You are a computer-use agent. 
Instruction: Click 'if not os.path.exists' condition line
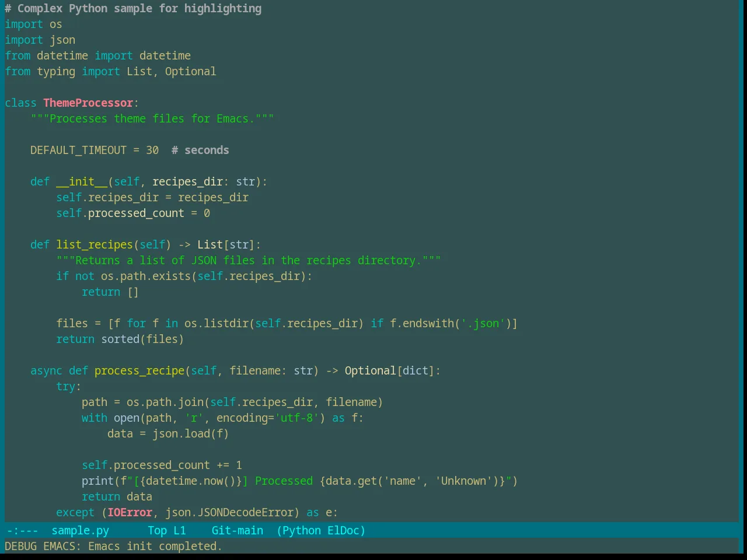coord(184,276)
